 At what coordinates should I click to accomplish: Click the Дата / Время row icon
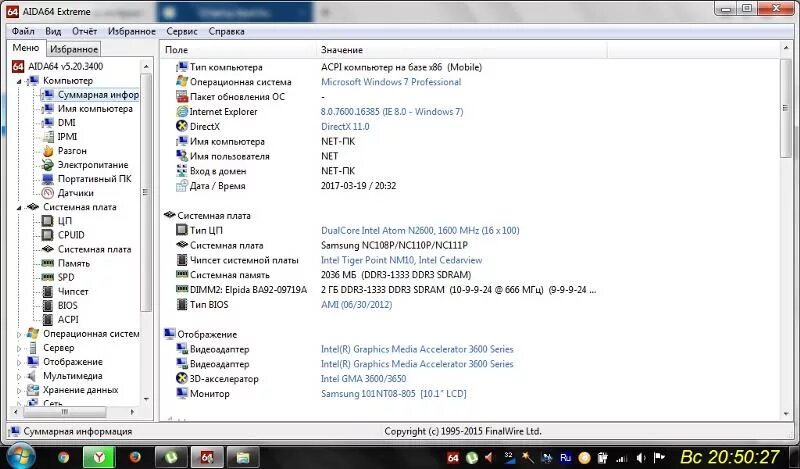(x=182, y=186)
